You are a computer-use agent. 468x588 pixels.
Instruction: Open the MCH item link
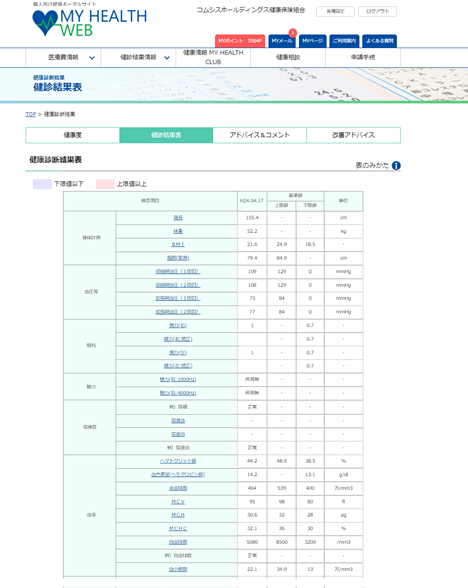coord(178,515)
